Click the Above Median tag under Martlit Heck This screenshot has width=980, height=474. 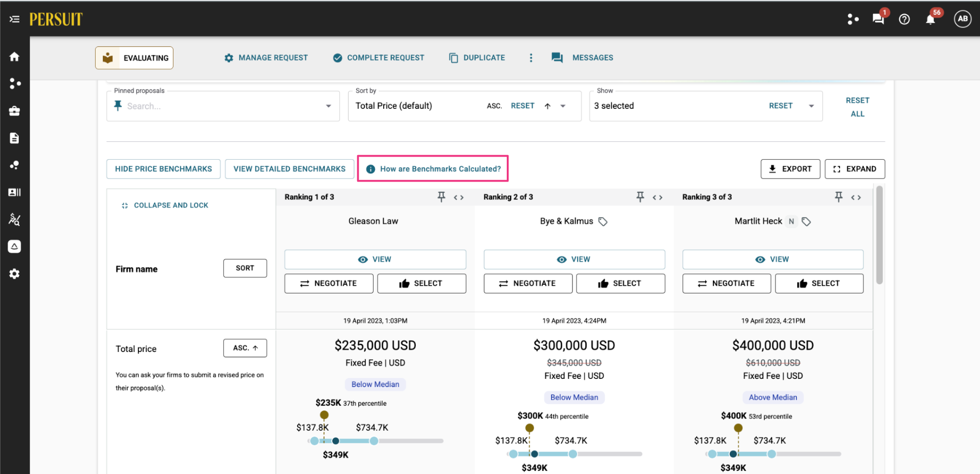(773, 398)
